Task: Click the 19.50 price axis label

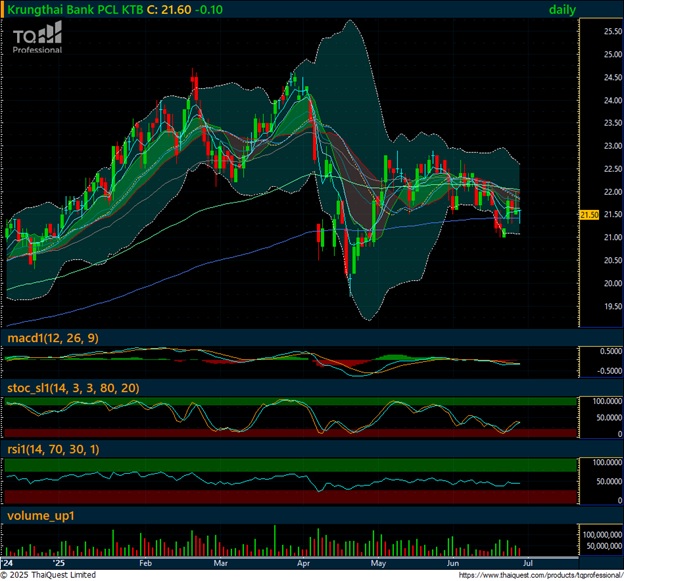Action: pos(613,307)
